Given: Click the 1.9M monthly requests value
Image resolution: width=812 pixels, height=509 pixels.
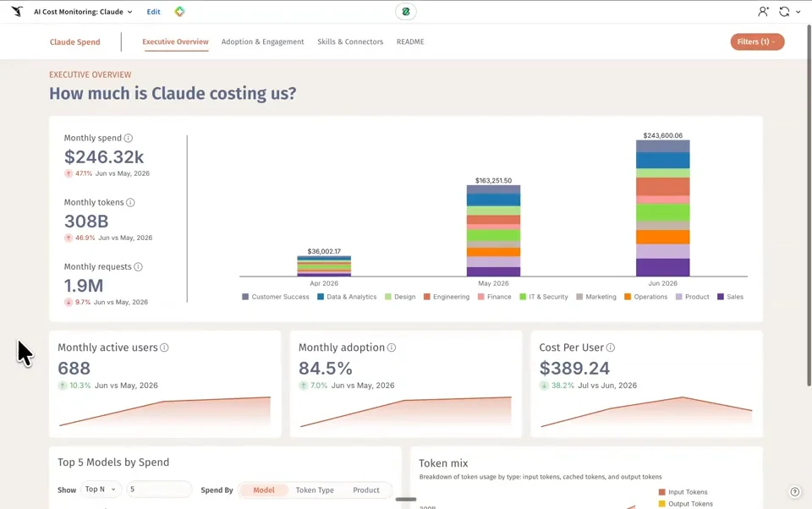Looking at the screenshot, I should click(x=84, y=285).
